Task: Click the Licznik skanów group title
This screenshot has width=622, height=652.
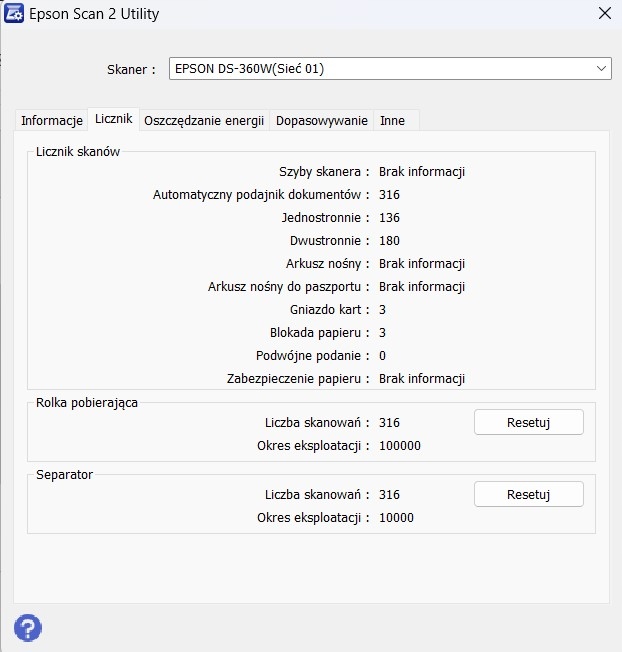Action: (x=78, y=151)
